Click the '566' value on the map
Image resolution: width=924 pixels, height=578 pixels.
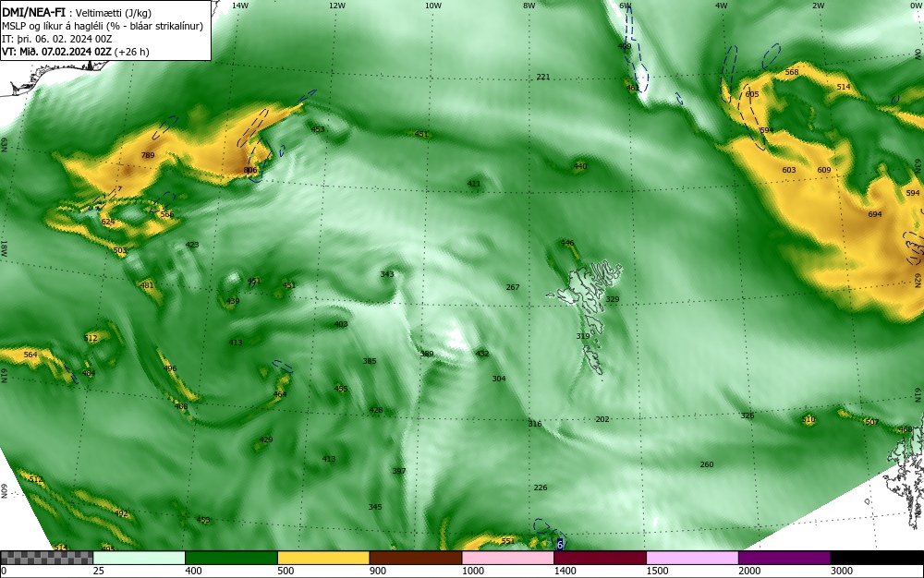tap(167, 214)
